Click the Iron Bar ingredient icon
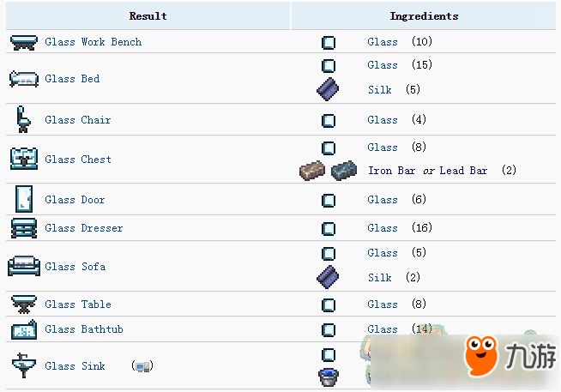Image resolution: width=561 pixels, height=392 pixels. [x=312, y=171]
